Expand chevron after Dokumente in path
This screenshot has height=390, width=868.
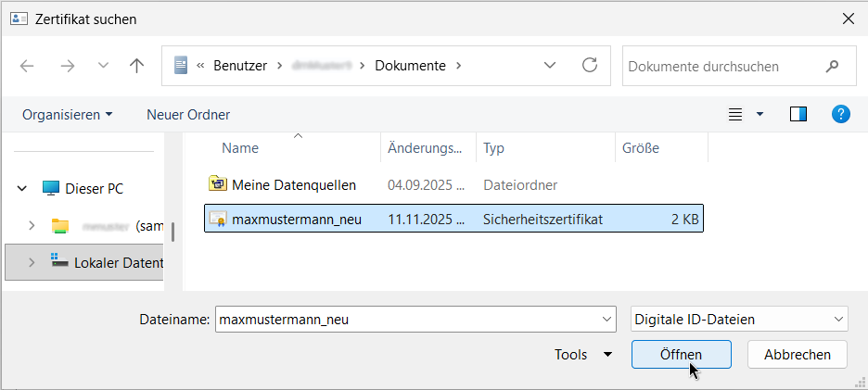tap(458, 66)
